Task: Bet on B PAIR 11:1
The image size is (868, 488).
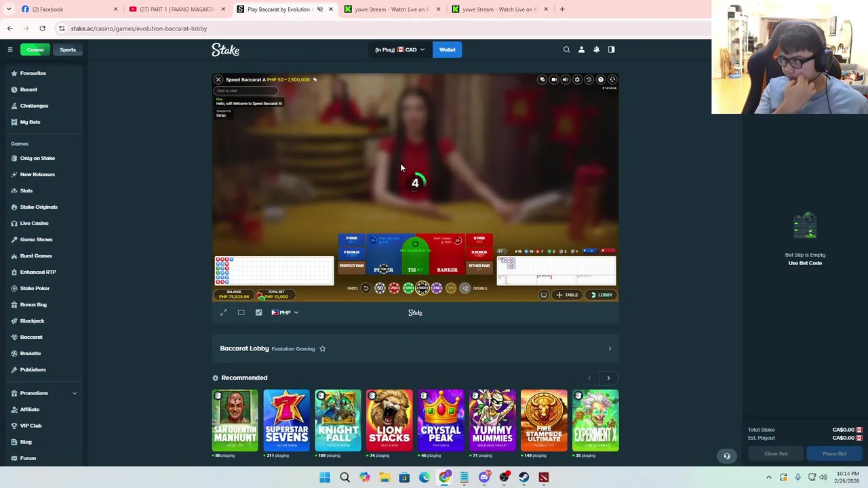Action: 479,240
